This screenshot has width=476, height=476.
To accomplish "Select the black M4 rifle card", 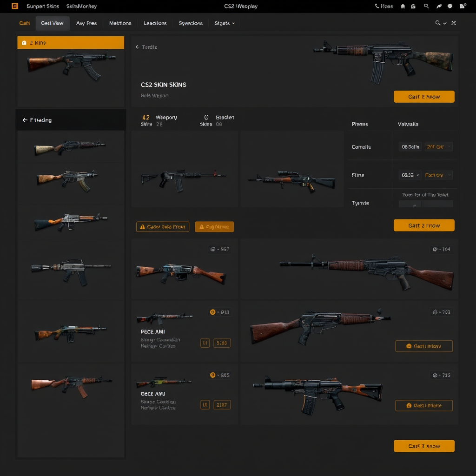I will pyautogui.click(x=185, y=169).
